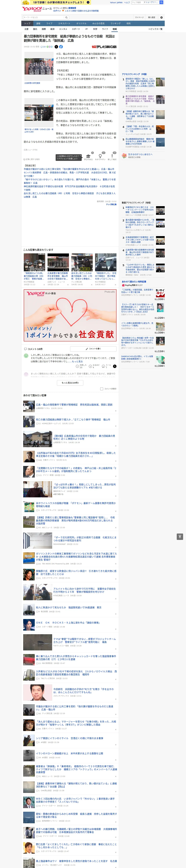Image resolution: width=186 pixels, height=868 pixels.
Task: Select the 速報 navigation tab
Action: click(x=38, y=24)
